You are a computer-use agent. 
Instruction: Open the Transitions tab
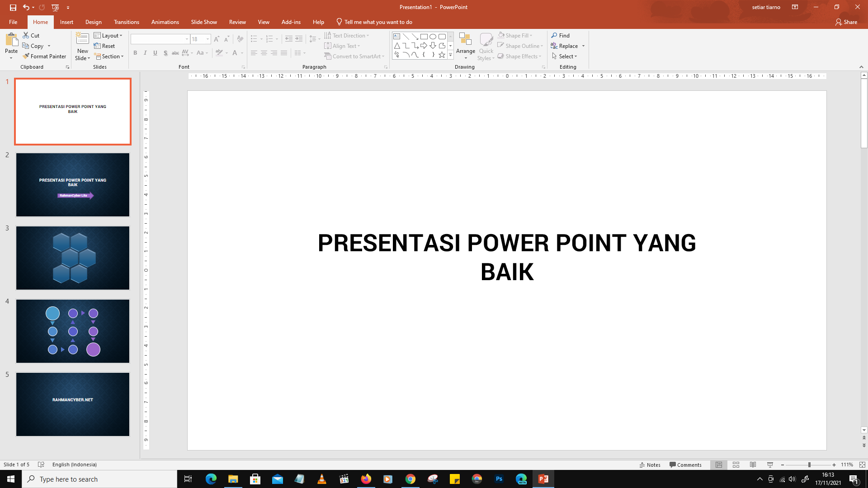(127, 22)
